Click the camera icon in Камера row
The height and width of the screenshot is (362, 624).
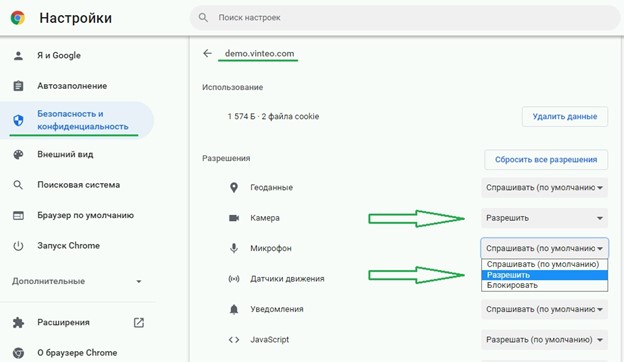tap(234, 218)
